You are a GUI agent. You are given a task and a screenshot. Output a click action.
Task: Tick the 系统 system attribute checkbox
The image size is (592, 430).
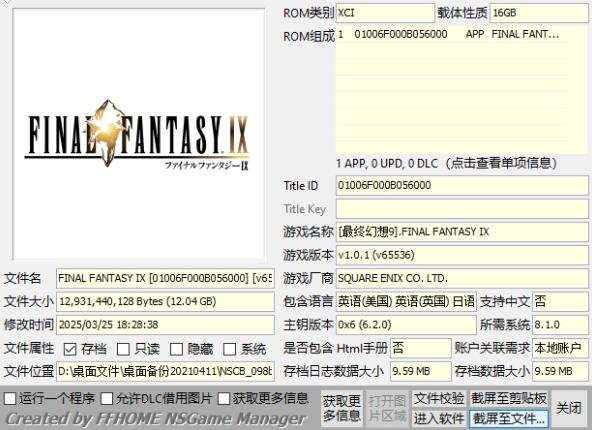(x=230, y=349)
